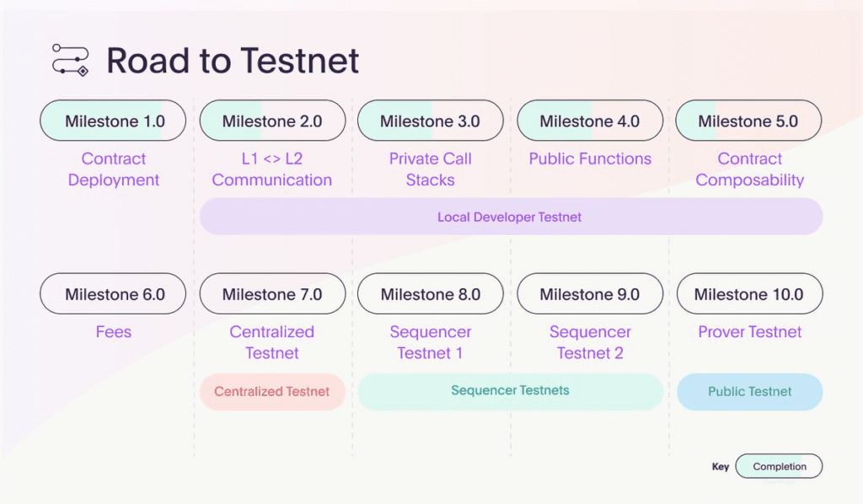Select the Milestone 2.0 pill
863x504 pixels.
(272, 121)
